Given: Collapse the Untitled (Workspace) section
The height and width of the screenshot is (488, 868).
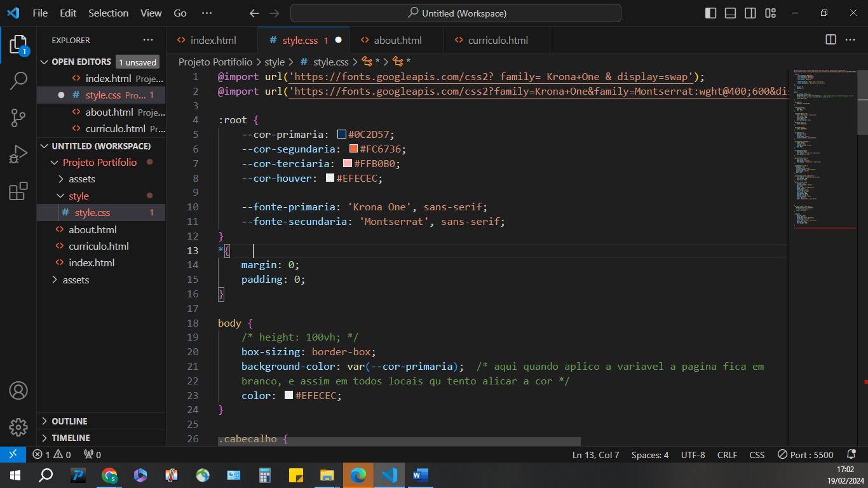Looking at the screenshot, I should pyautogui.click(x=44, y=146).
